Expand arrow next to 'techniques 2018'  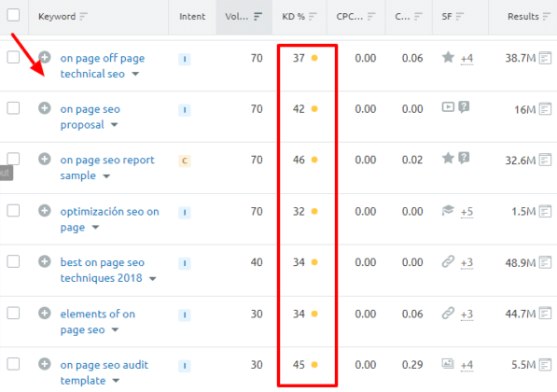click(152, 279)
